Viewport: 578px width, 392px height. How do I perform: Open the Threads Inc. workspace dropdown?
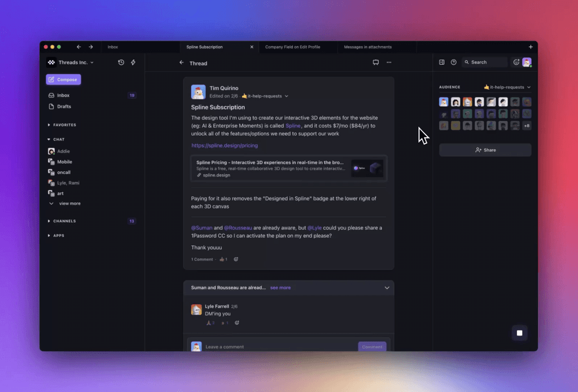click(76, 62)
